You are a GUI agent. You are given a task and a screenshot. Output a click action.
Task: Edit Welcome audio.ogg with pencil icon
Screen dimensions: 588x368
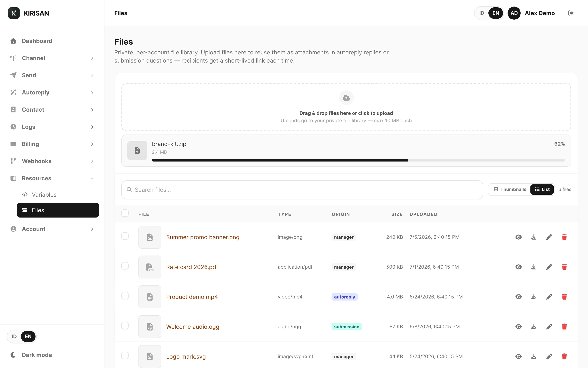tap(549, 327)
